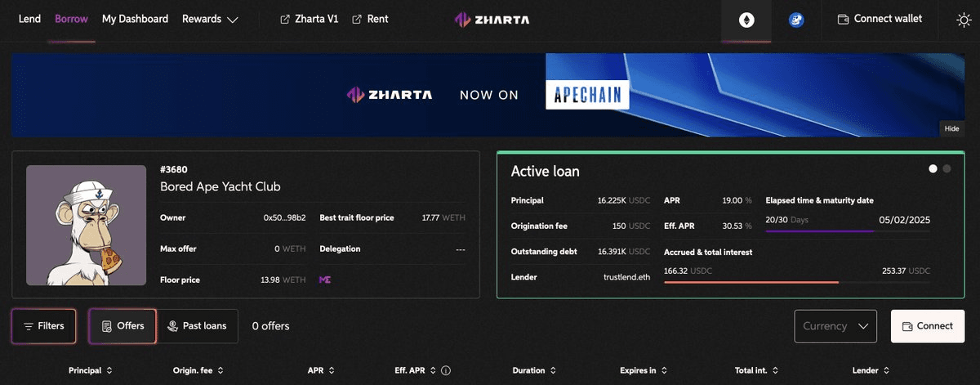Sort by Lender column header

coord(871,370)
